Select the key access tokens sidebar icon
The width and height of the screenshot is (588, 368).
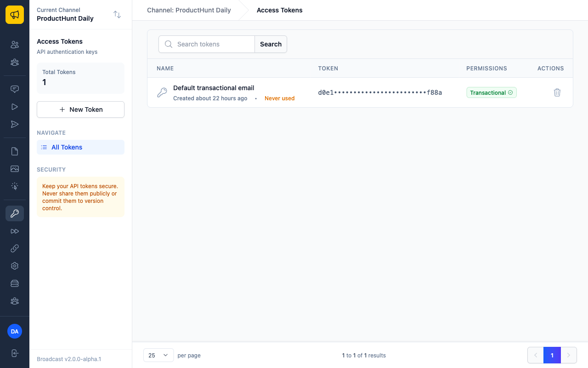tap(15, 213)
